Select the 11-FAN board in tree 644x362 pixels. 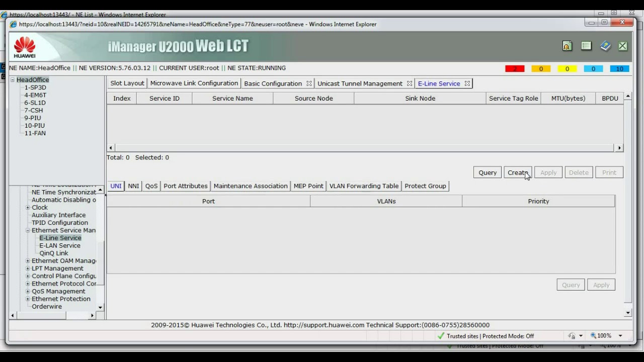[35, 133]
